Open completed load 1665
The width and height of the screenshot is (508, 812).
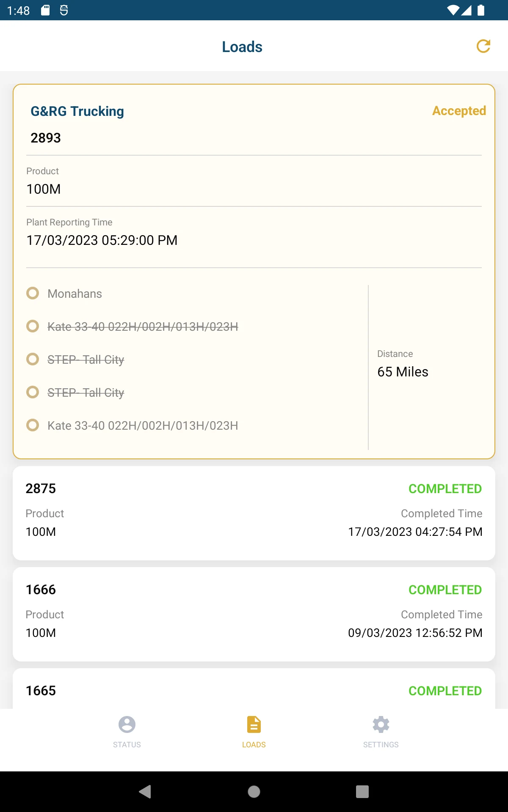click(x=254, y=689)
